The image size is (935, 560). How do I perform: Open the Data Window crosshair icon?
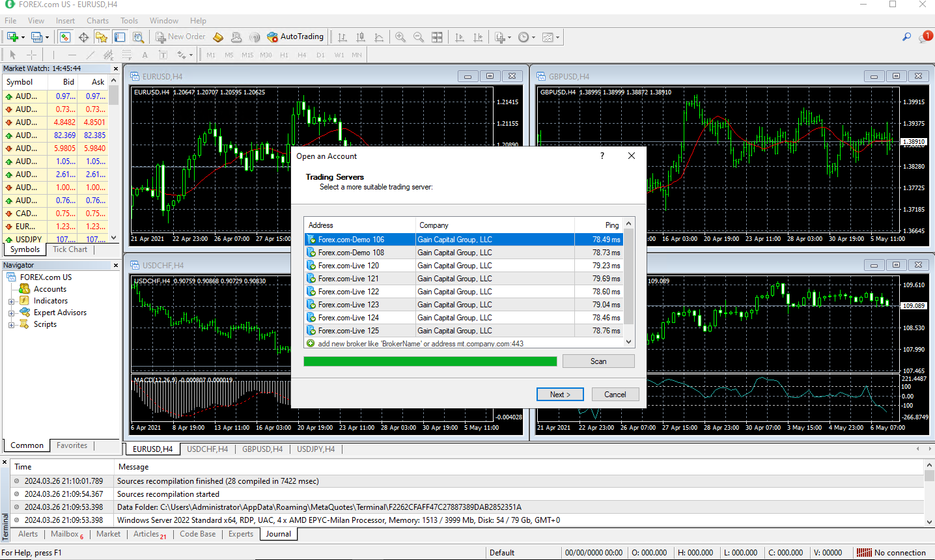pos(83,37)
